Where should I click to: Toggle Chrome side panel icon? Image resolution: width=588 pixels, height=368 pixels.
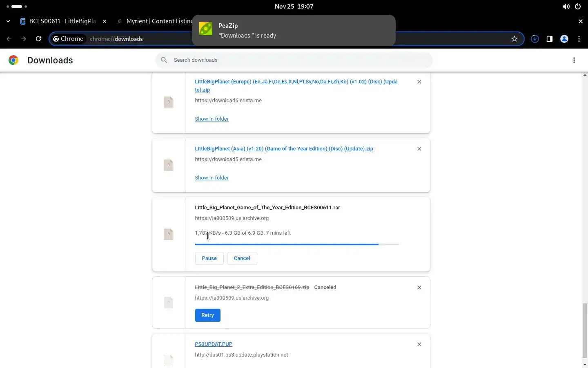click(550, 39)
